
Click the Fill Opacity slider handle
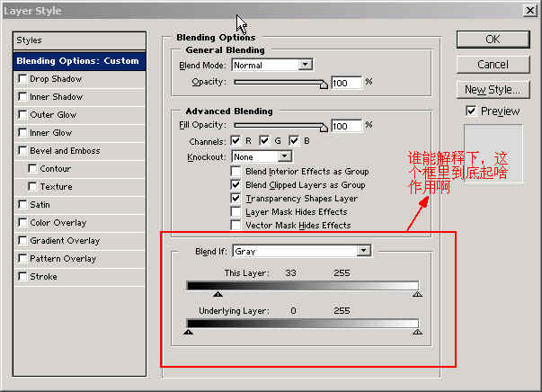coord(324,128)
